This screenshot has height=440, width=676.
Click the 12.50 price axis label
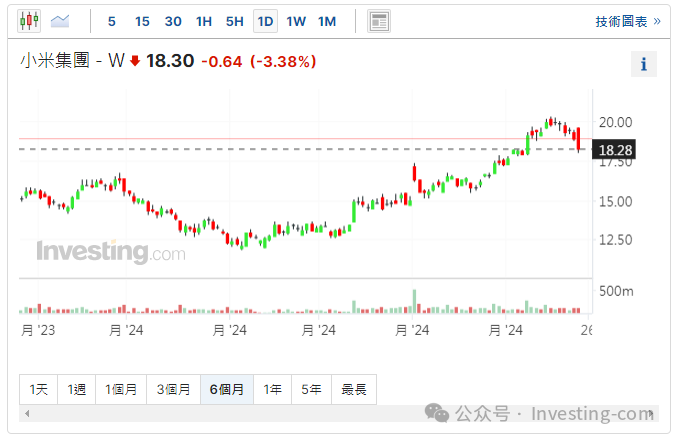tap(615, 240)
